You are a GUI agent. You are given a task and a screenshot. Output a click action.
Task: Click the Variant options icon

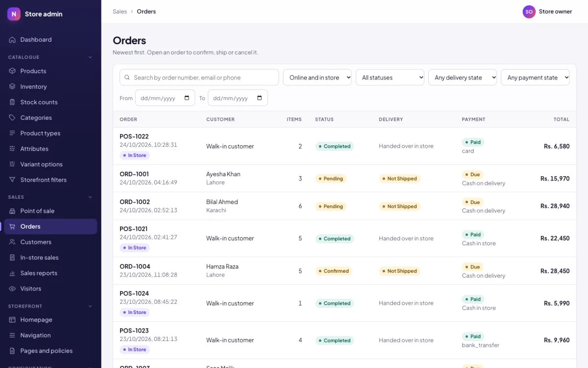tap(12, 164)
